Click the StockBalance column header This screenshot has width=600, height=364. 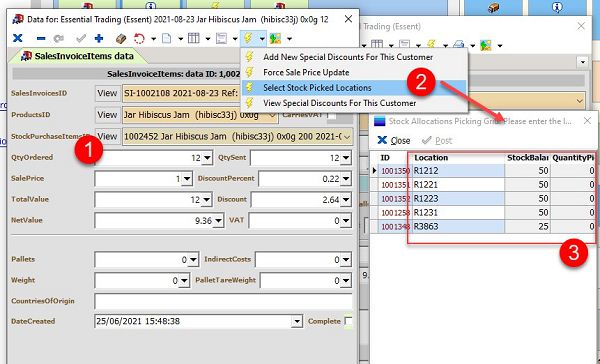pyautogui.click(x=528, y=158)
